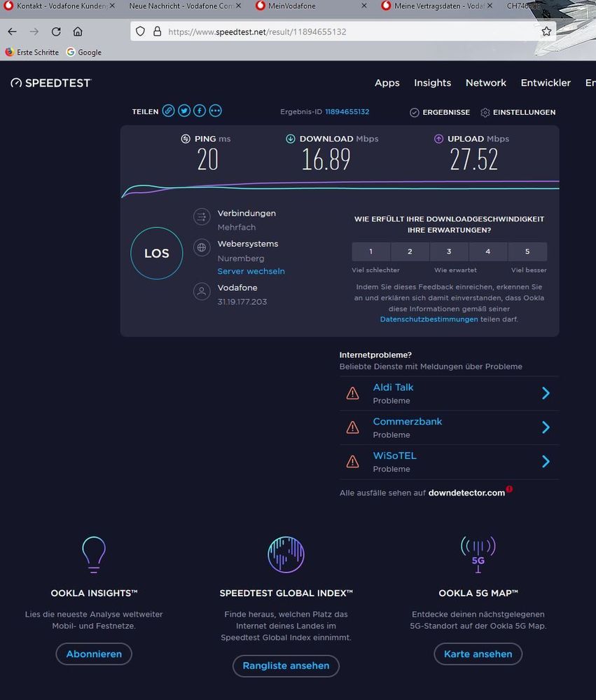The width and height of the screenshot is (596, 700).
Task: Click the user icon next to Vodafone
Action: (202, 291)
